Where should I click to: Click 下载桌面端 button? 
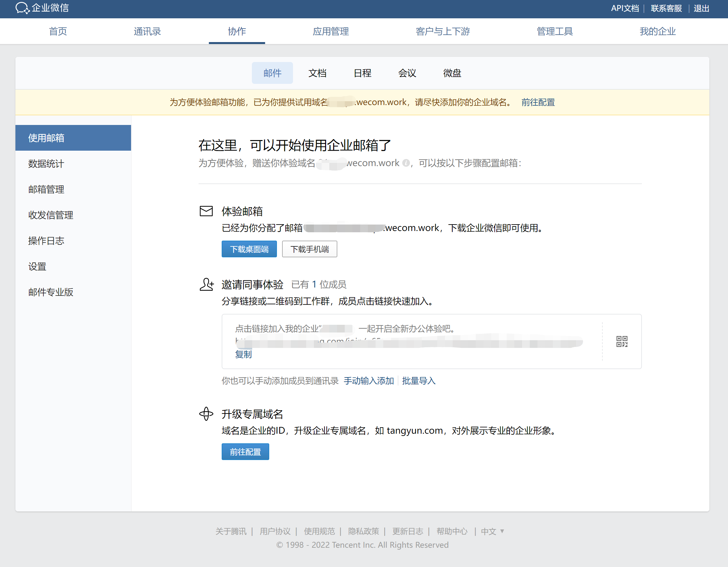249,249
